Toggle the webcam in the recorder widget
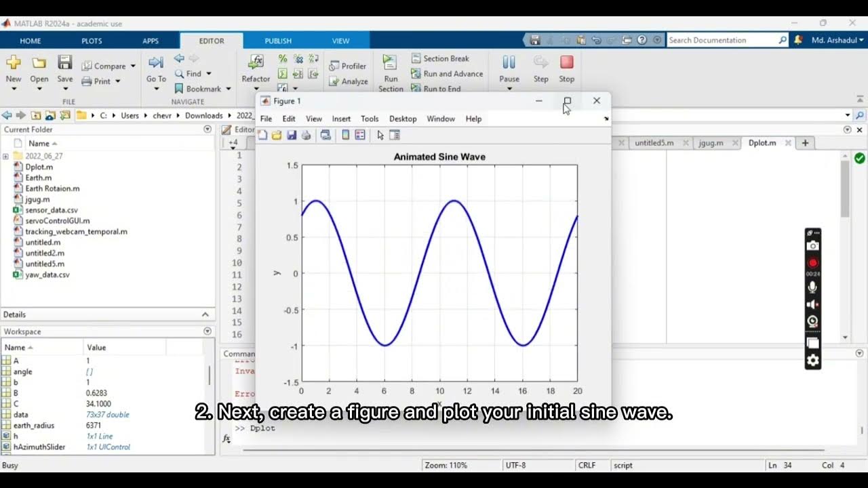 click(x=813, y=321)
